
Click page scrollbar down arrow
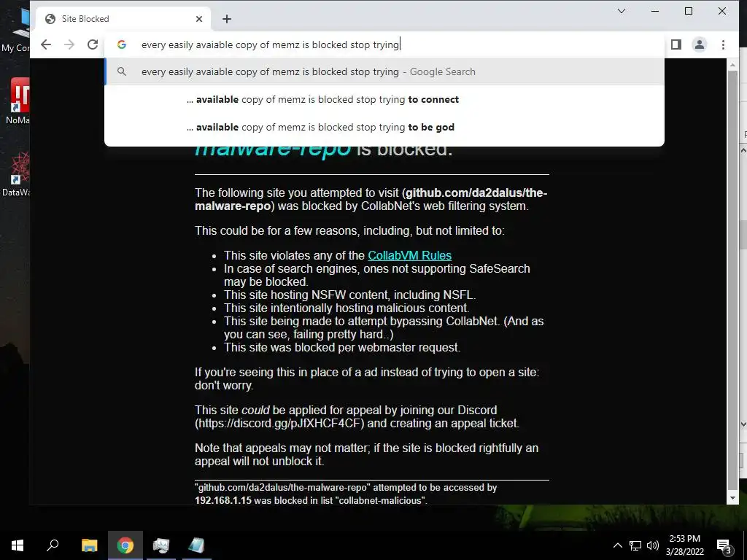[x=732, y=498]
